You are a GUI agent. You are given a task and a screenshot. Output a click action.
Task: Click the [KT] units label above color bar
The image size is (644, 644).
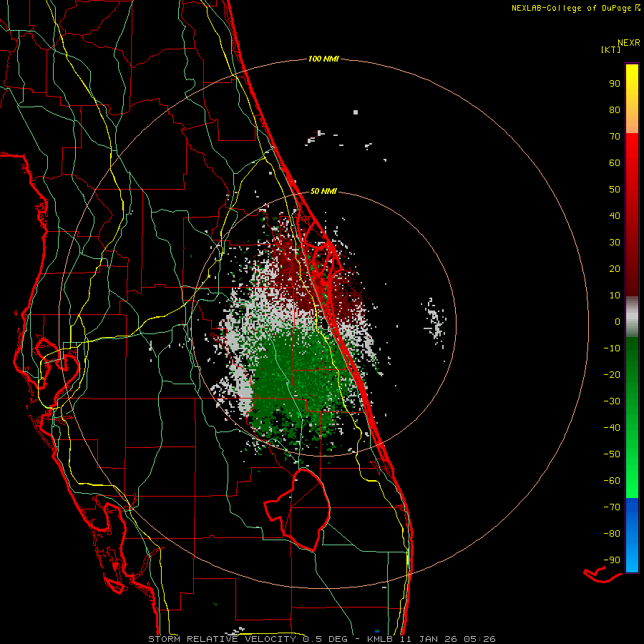point(611,49)
